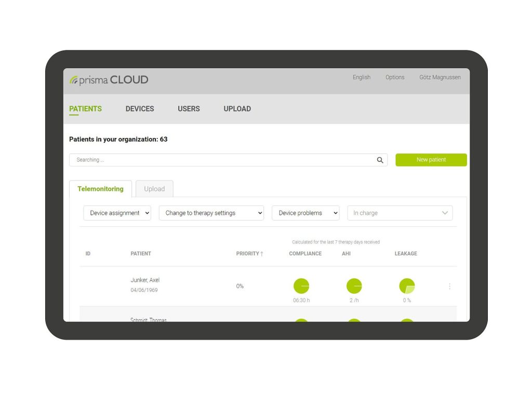Click Junker's leakage pie chart
This screenshot has height=400, width=532.
[x=407, y=286]
